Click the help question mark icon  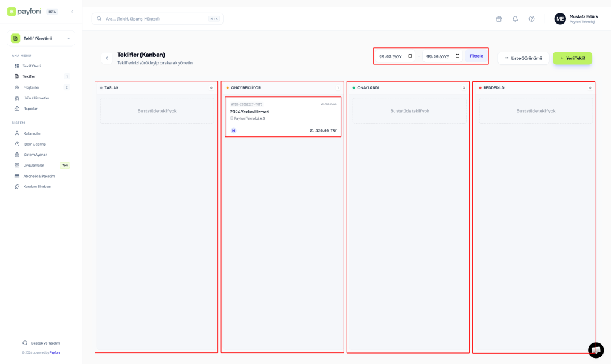531,19
